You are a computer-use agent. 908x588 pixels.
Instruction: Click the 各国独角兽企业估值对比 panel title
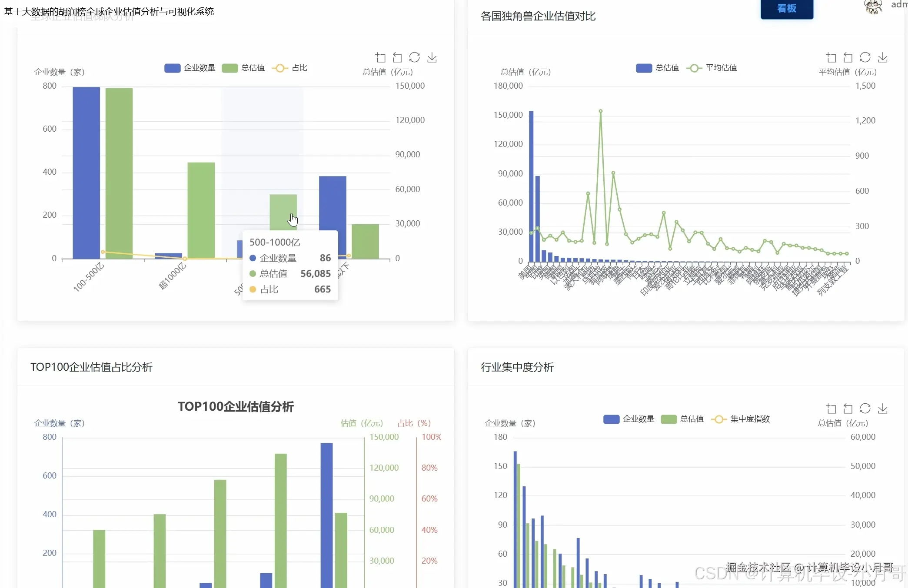pos(538,17)
